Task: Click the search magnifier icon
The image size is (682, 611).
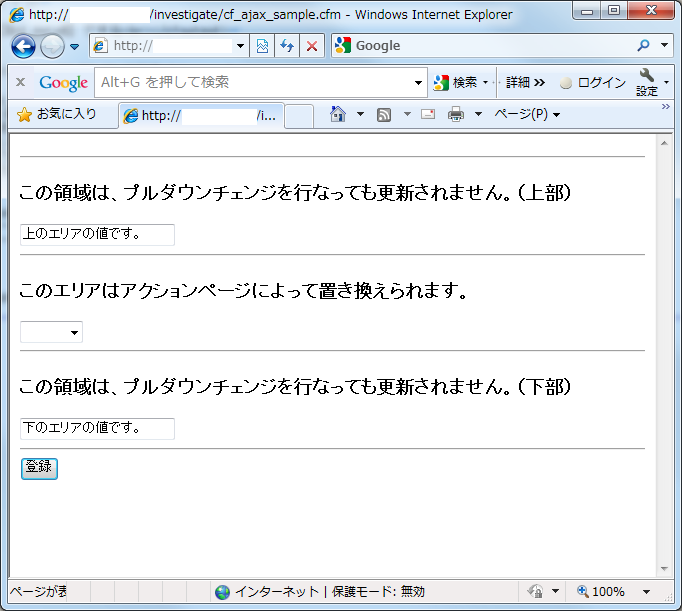Action: point(644,46)
